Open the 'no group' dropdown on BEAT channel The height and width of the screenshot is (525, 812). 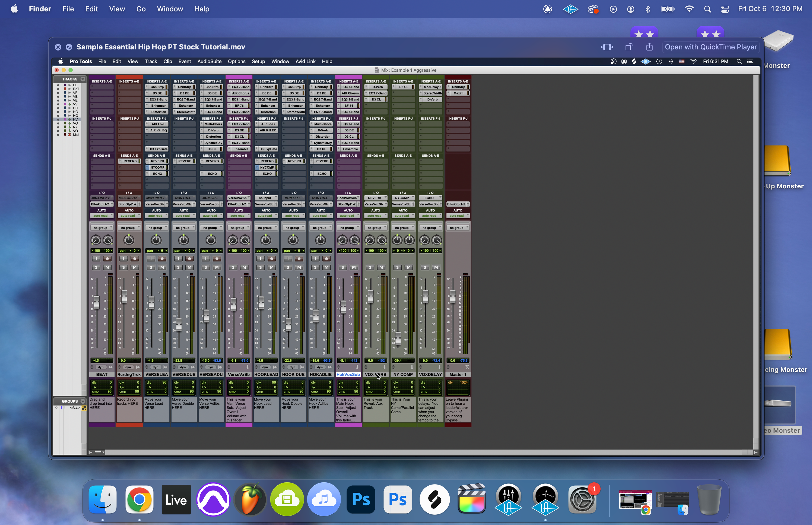coord(101,228)
